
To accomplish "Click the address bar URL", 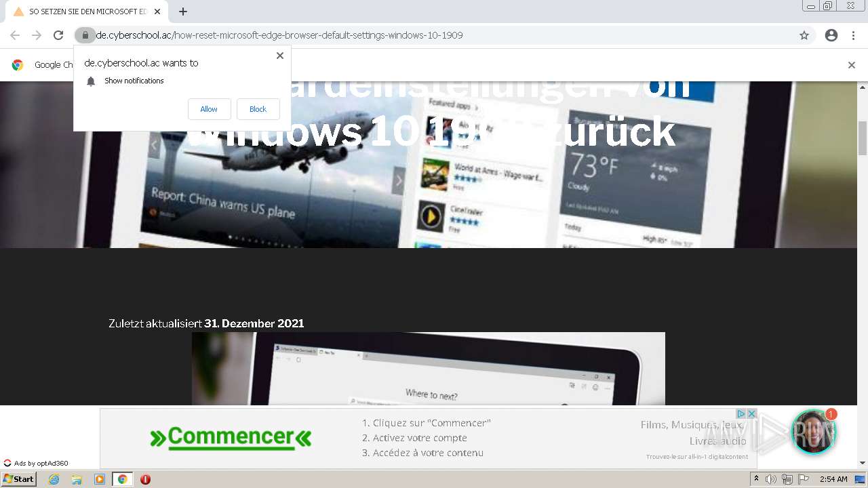I will tap(279, 35).
